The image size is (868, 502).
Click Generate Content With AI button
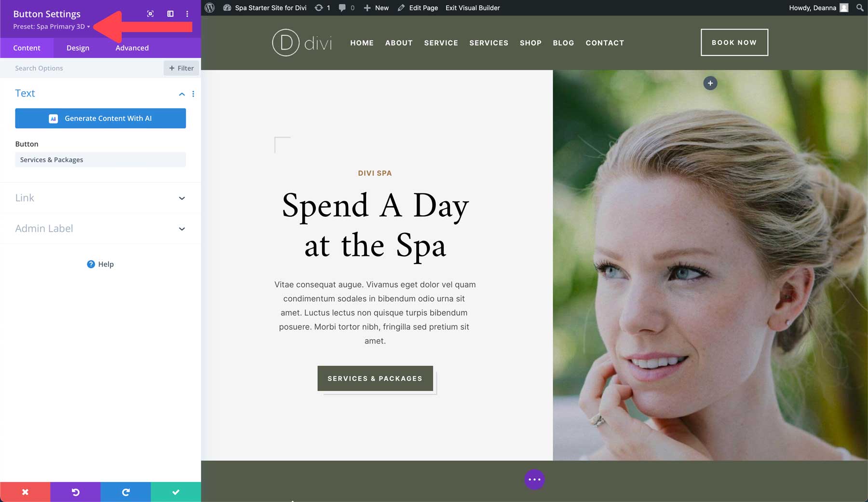[100, 118]
